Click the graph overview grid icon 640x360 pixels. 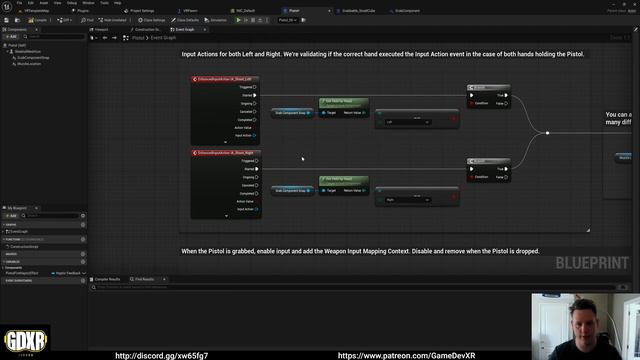[126, 38]
